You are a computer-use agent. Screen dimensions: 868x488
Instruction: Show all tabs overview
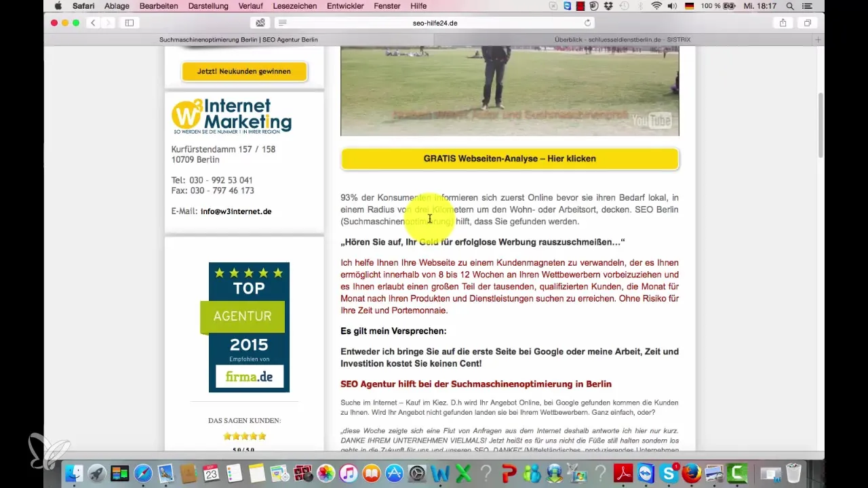click(x=807, y=22)
